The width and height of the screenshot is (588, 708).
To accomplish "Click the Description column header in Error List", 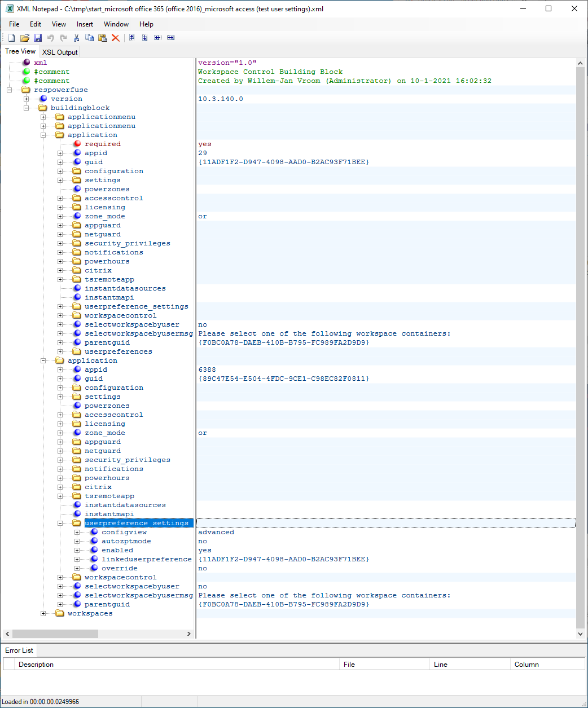I will click(x=36, y=665).
